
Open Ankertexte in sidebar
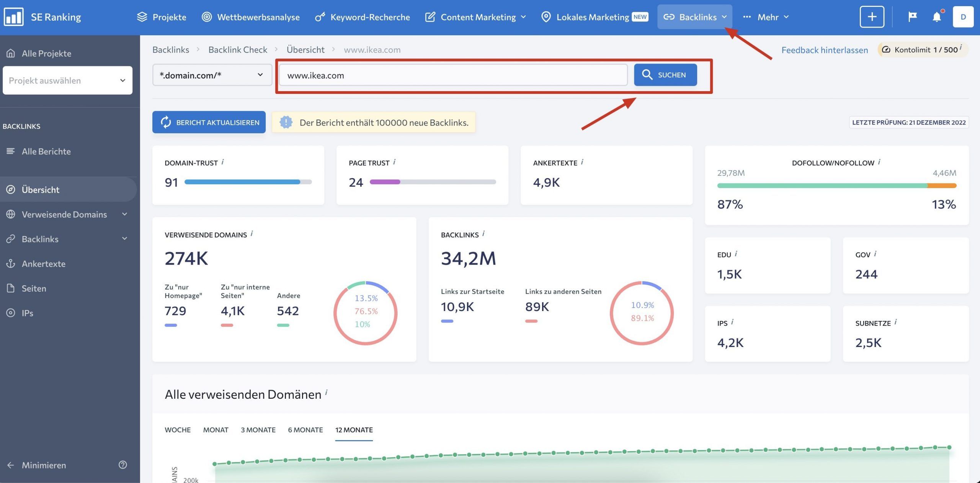[x=36, y=264]
